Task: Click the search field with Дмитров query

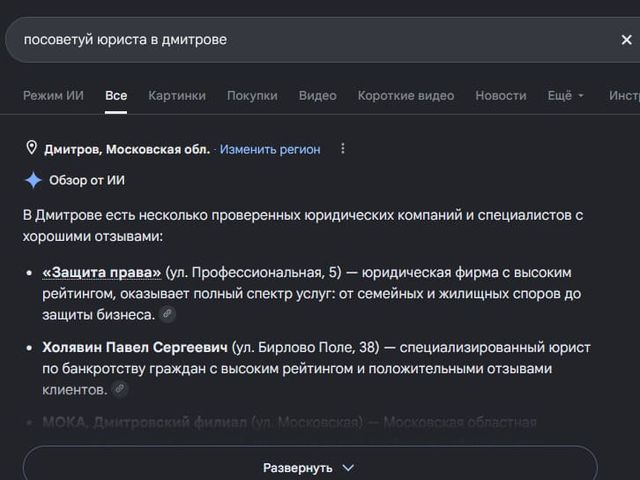Action: pos(322,40)
